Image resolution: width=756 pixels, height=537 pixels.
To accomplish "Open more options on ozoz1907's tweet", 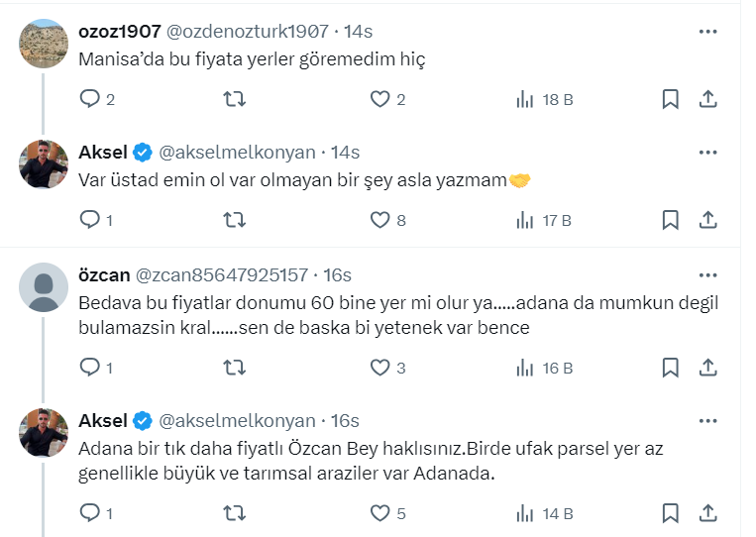I will 707,32.
